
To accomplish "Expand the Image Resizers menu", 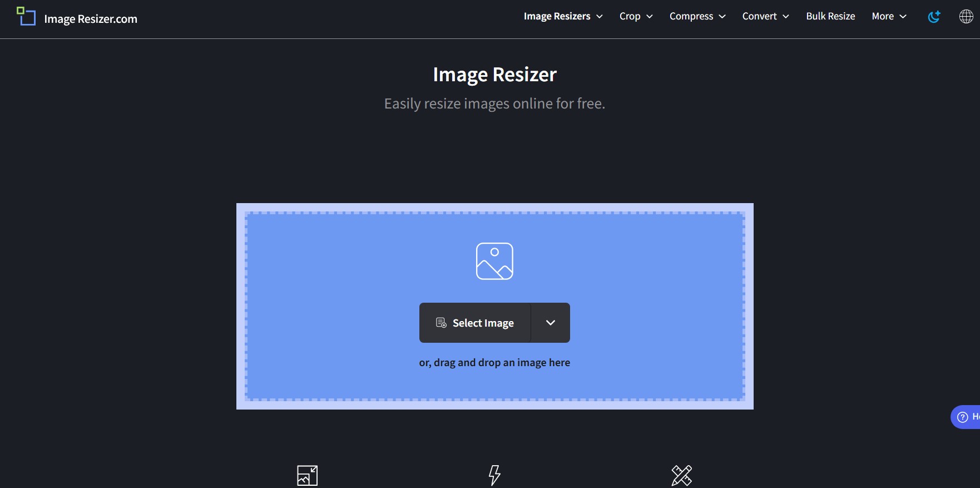I will point(563,17).
